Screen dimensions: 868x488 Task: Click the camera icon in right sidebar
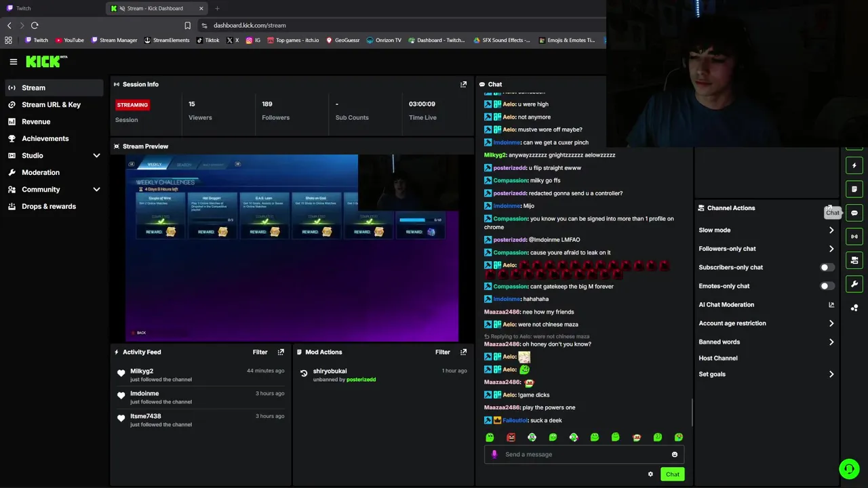click(854, 260)
